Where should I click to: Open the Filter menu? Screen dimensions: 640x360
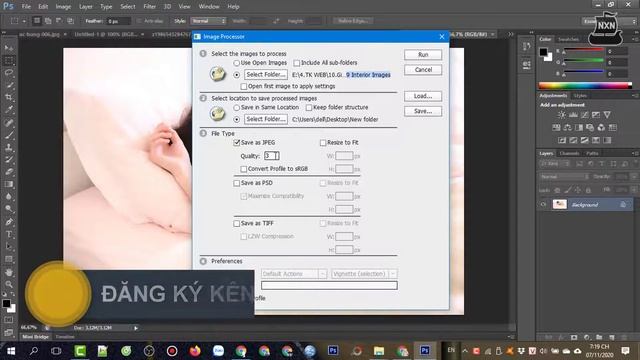click(x=149, y=7)
